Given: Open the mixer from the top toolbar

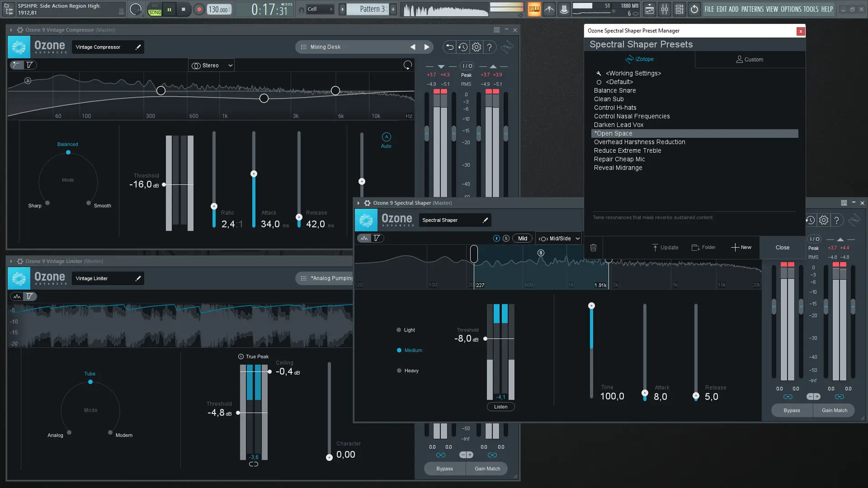Looking at the screenshot, I should (665, 9).
